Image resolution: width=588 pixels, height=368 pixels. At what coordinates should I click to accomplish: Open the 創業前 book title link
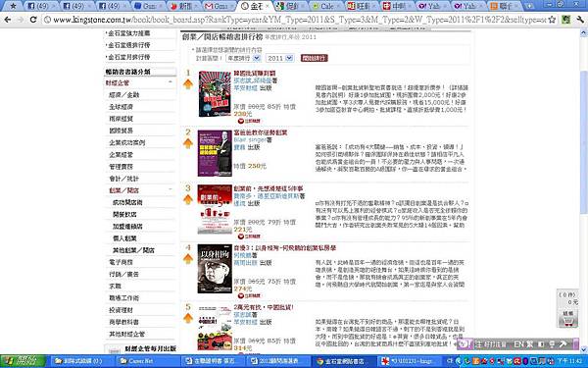point(269,188)
